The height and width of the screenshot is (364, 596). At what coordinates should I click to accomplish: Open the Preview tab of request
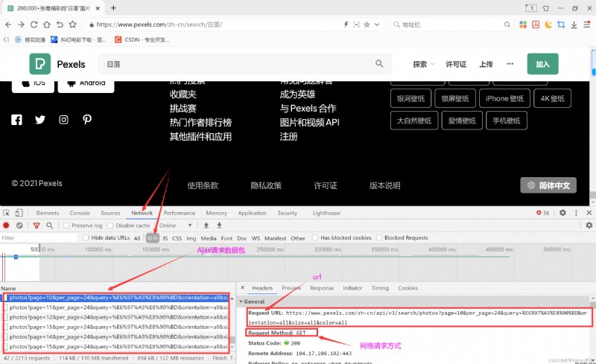(291, 288)
